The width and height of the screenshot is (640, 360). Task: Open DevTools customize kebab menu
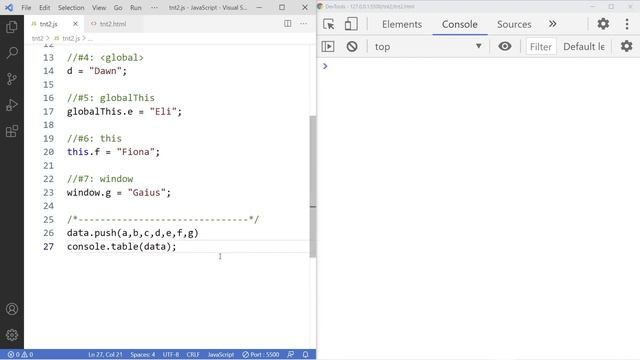(627, 24)
